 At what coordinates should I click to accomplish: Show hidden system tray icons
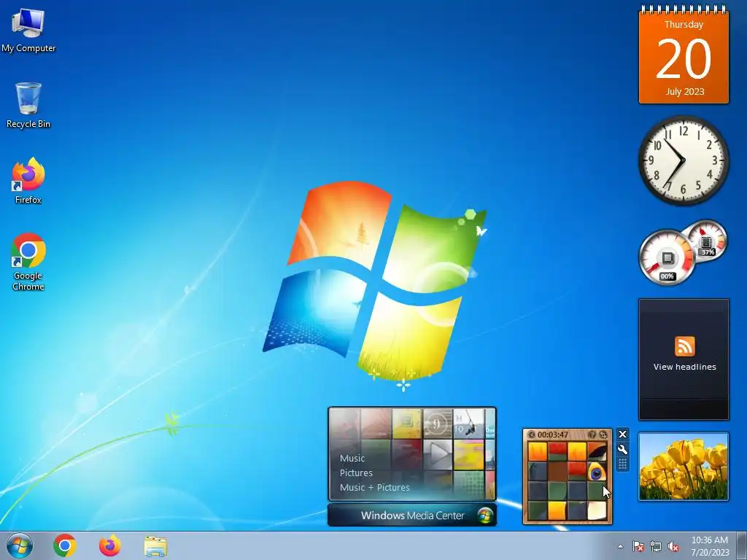pyautogui.click(x=620, y=546)
